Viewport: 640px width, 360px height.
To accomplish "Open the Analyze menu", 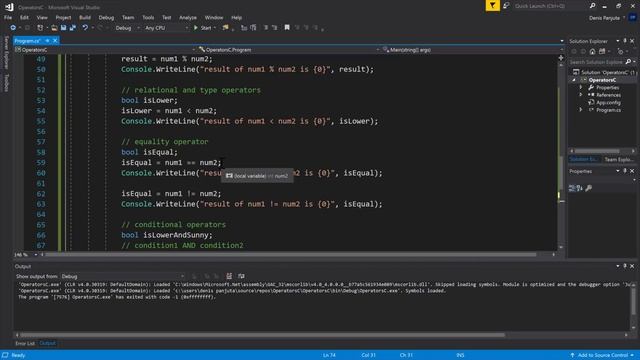I will click(188, 18).
